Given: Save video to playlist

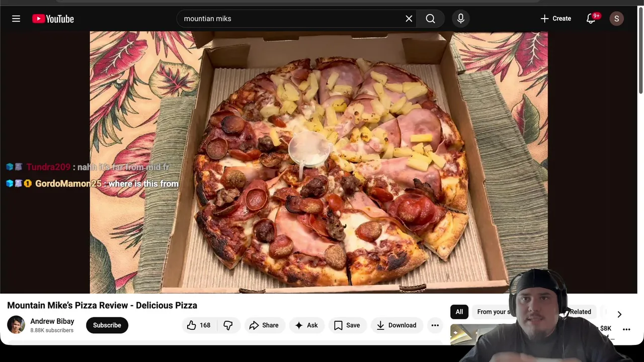Looking at the screenshot, I should point(347,325).
